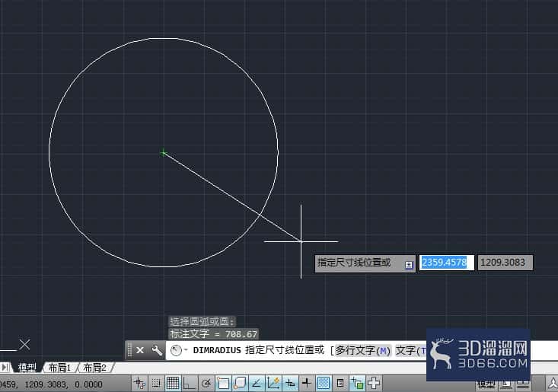Toggle Polar Tracking in the status bar
The height and width of the screenshot is (392, 558).
[x=206, y=383]
